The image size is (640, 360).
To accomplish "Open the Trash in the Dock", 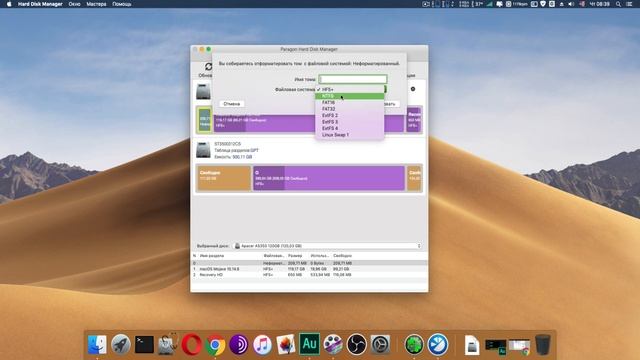I will (x=543, y=344).
